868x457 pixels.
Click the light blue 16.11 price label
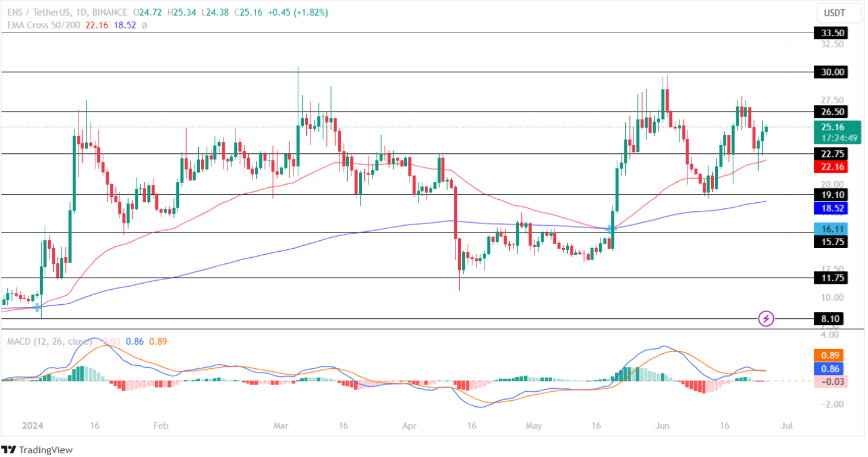point(832,228)
